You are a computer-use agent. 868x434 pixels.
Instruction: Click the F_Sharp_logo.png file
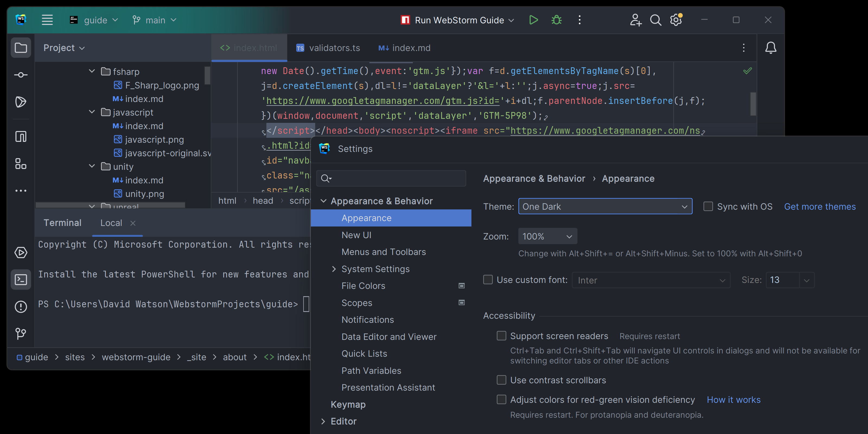pos(157,85)
